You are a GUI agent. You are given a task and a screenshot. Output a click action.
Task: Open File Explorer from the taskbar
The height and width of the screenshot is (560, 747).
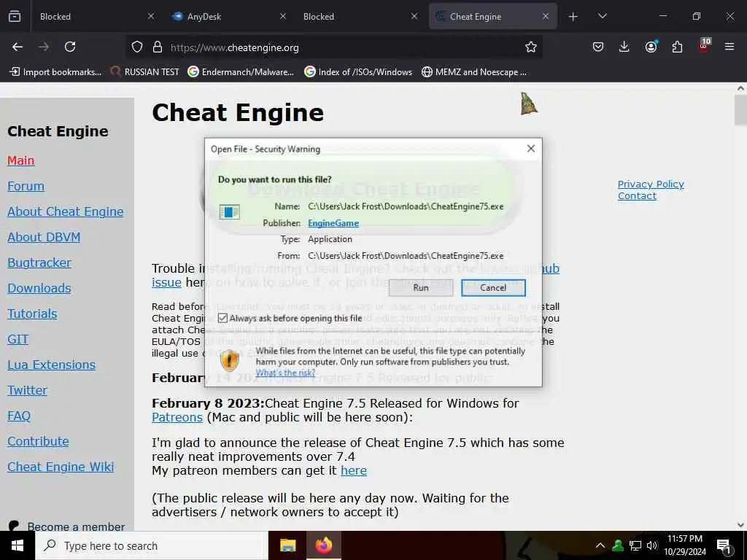point(287,545)
